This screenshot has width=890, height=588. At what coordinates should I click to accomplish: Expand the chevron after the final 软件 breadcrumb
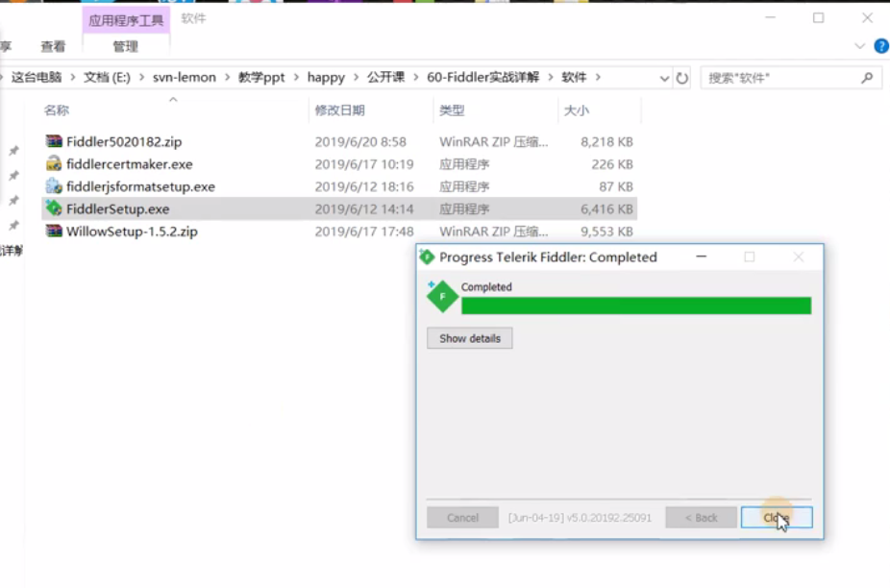(598, 77)
